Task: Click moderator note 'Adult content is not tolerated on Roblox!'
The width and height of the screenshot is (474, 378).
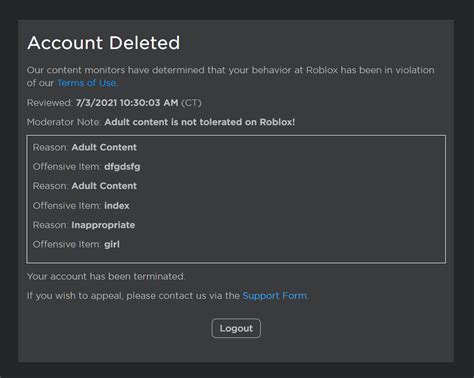Action: click(200, 122)
